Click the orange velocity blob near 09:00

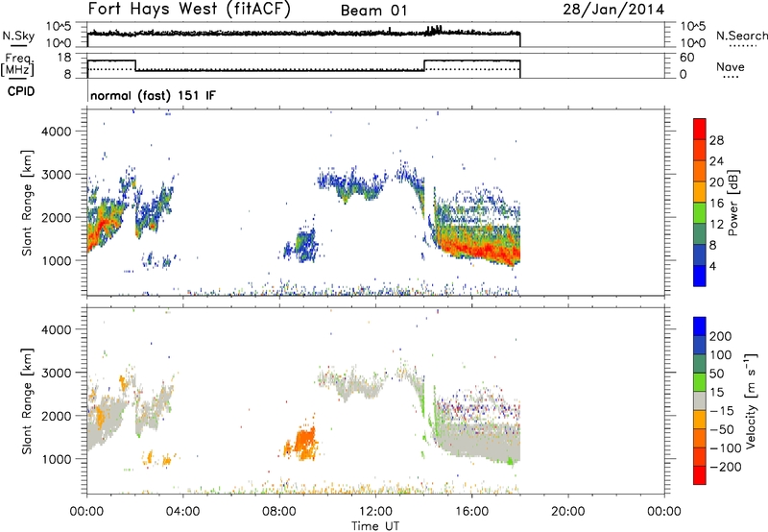[304, 443]
